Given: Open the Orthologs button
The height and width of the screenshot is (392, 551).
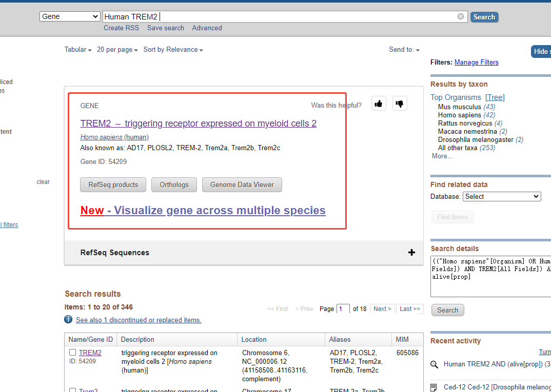Looking at the screenshot, I should click(x=174, y=185).
